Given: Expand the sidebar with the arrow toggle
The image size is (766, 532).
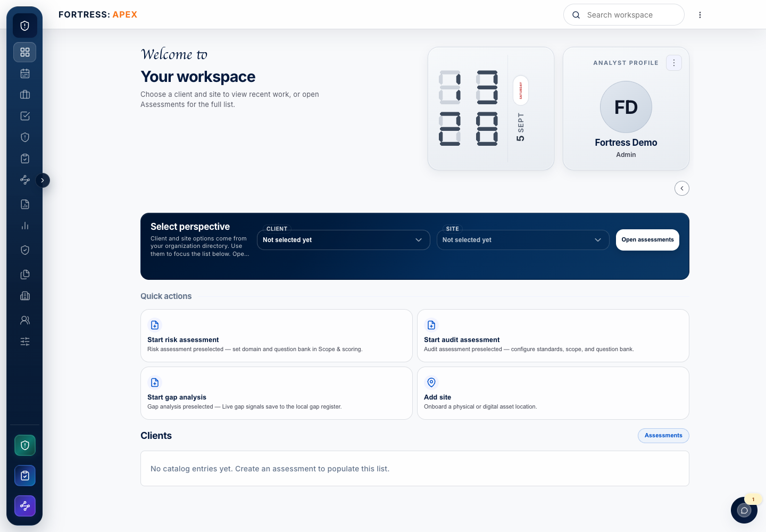Looking at the screenshot, I should coord(43,180).
